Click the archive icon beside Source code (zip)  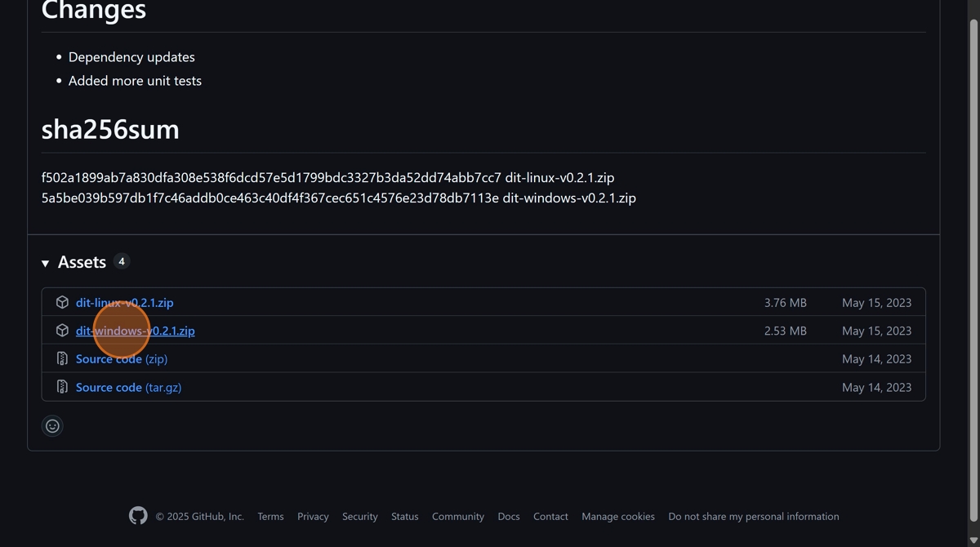pos(62,359)
